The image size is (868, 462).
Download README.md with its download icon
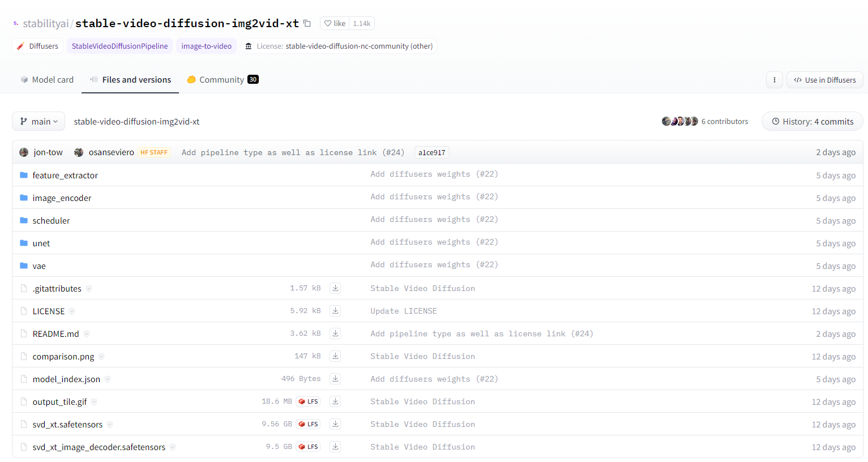(335, 333)
